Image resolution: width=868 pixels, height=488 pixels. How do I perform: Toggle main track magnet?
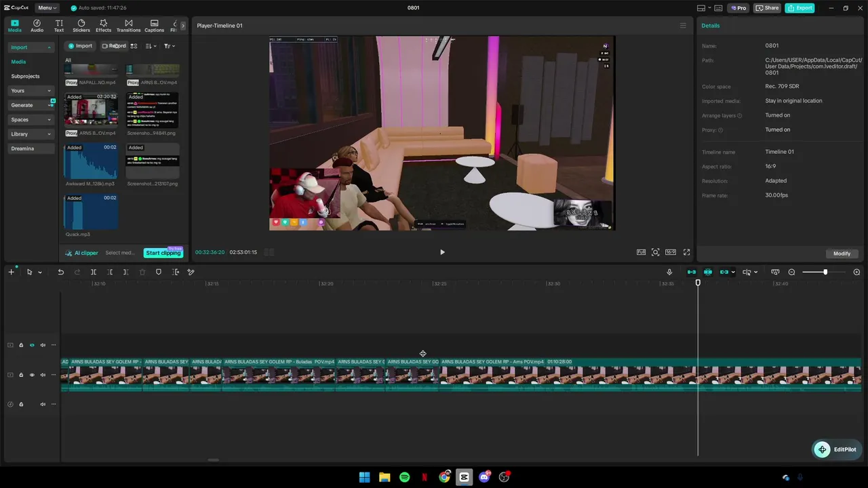click(692, 272)
